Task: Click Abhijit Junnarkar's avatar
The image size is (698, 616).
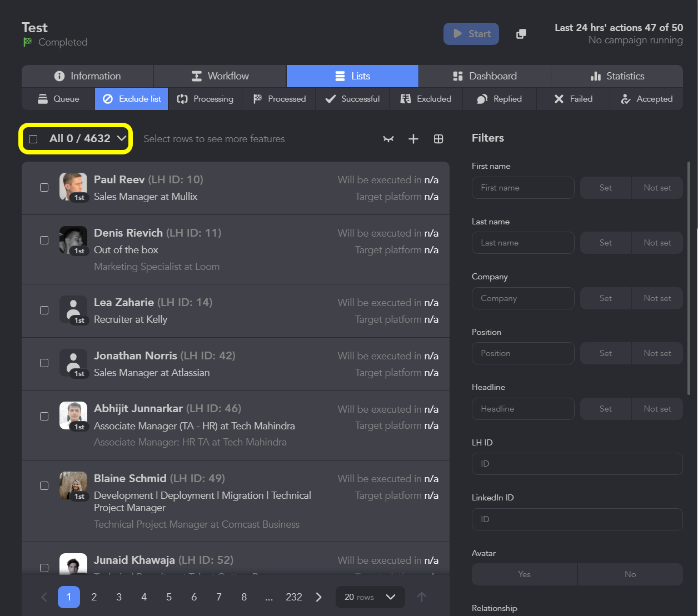Action: (x=73, y=415)
